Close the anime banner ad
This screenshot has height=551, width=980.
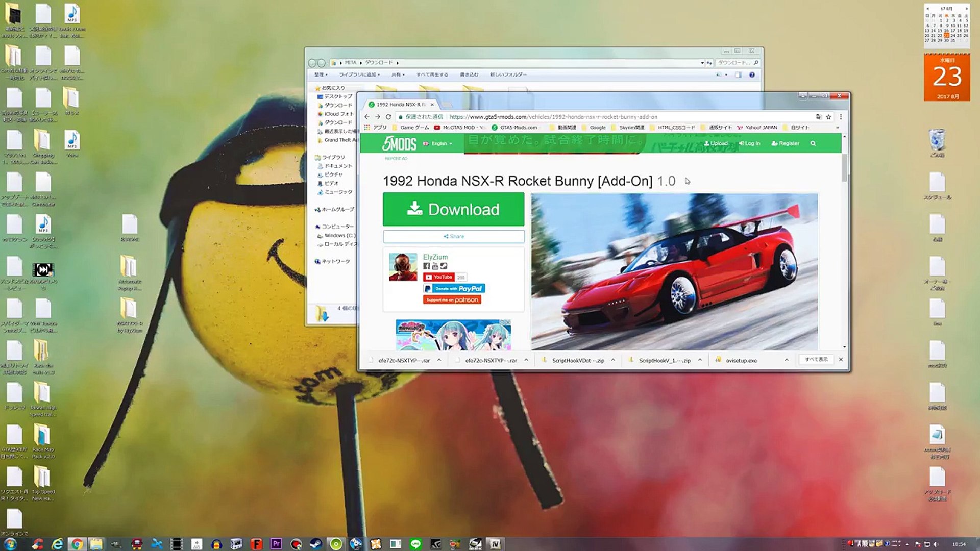(507, 322)
